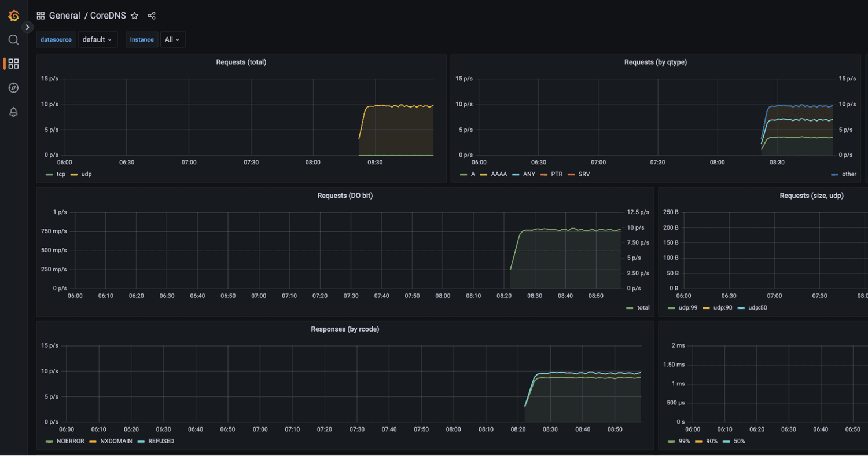Click the CoreDNS dashboard title

(x=108, y=16)
